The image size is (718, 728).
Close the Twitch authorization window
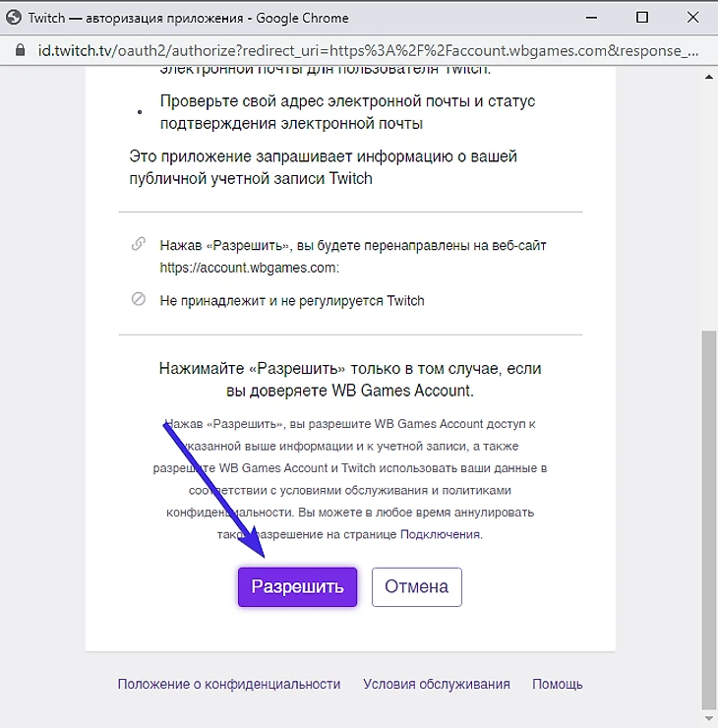click(x=692, y=18)
